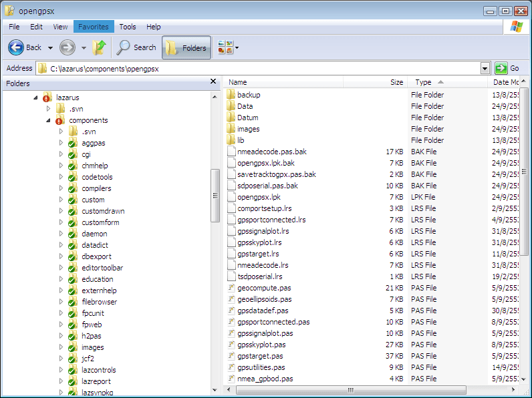Open the Forward history dropdown arrow

click(x=84, y=48)
